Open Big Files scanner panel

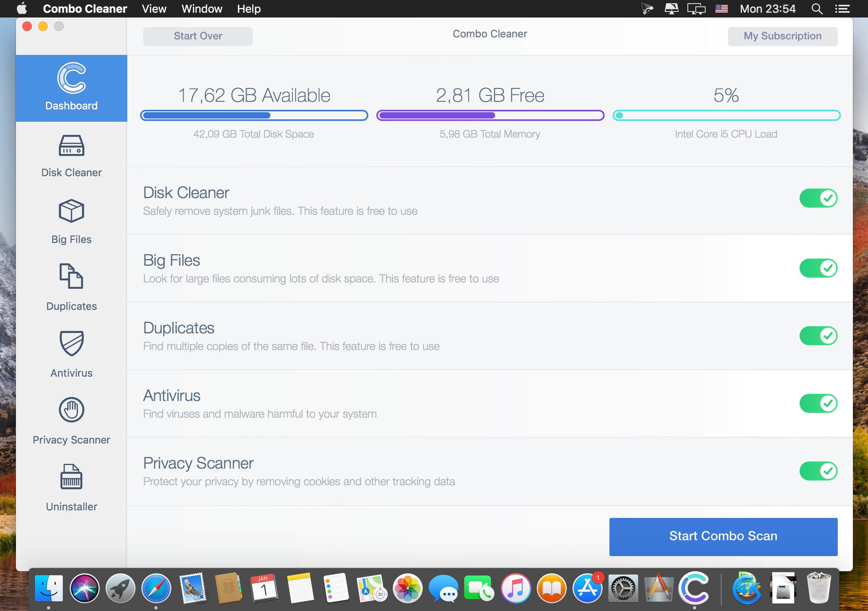71,222
